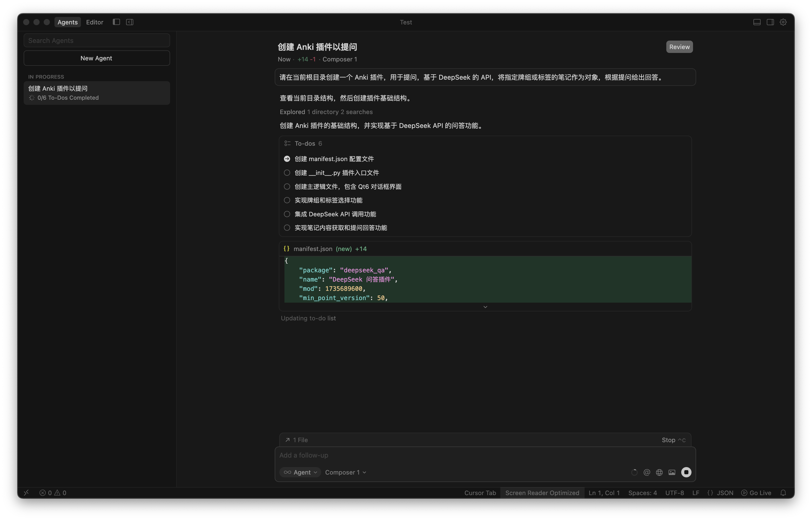This screenshot has width=812, height=520.
Task: Open the Composer 1 model dropdown
Action: click(345, 472)
